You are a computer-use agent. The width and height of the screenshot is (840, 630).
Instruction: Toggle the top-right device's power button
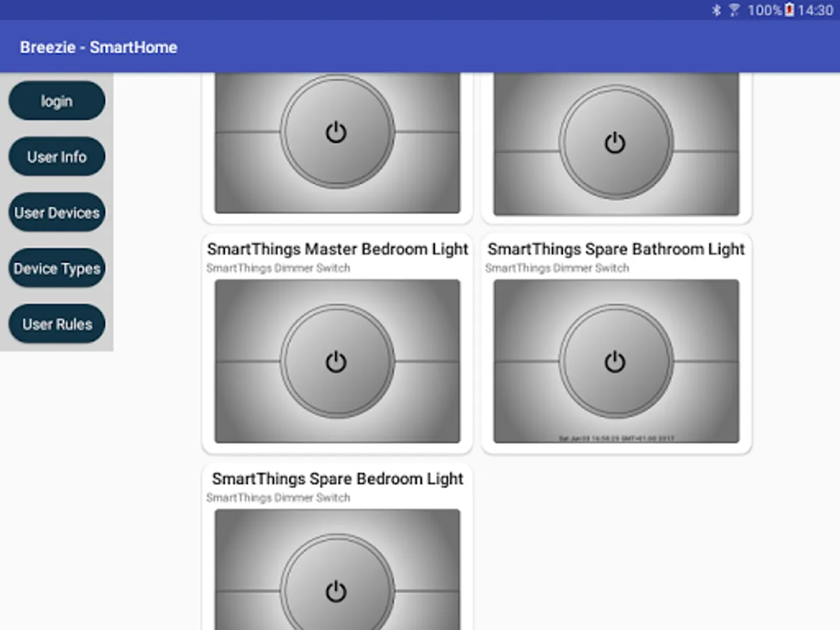point(616,143)
